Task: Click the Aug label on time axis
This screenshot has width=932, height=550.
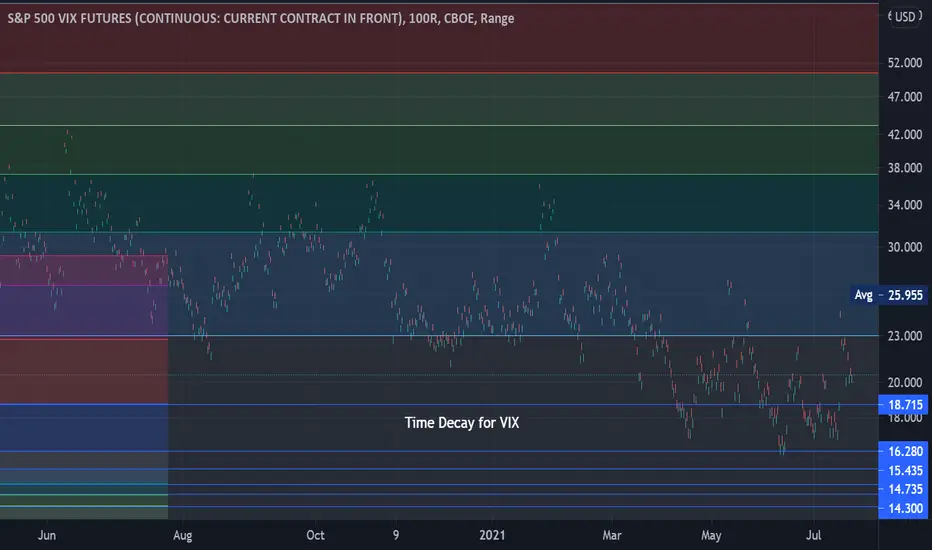Action: (182, 535)
